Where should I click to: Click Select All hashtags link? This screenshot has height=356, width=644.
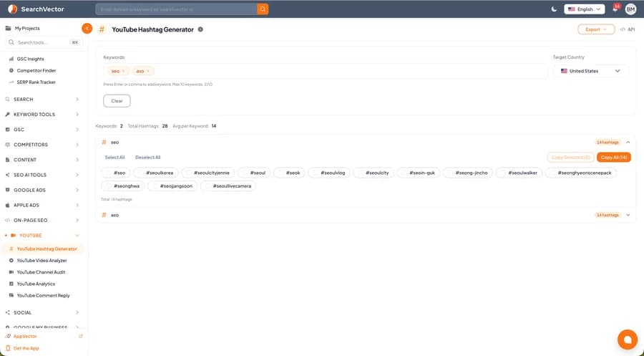(114, 158)
